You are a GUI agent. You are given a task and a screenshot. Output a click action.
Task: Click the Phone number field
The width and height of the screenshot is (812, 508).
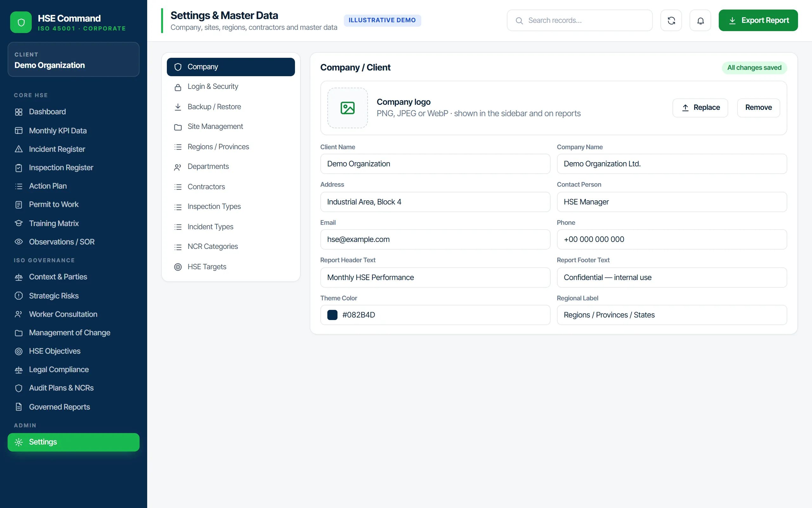pos(672,239)
